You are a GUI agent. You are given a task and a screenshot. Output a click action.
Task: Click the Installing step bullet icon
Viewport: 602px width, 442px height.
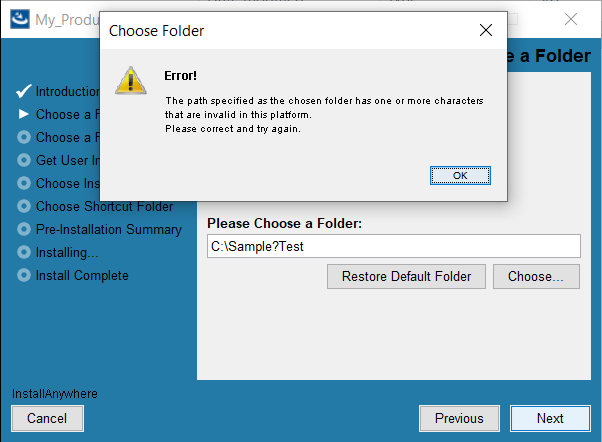pos(24,252)
